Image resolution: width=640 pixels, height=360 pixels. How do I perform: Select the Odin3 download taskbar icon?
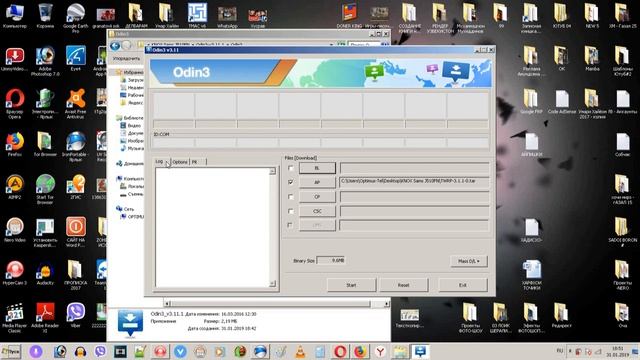420,351
